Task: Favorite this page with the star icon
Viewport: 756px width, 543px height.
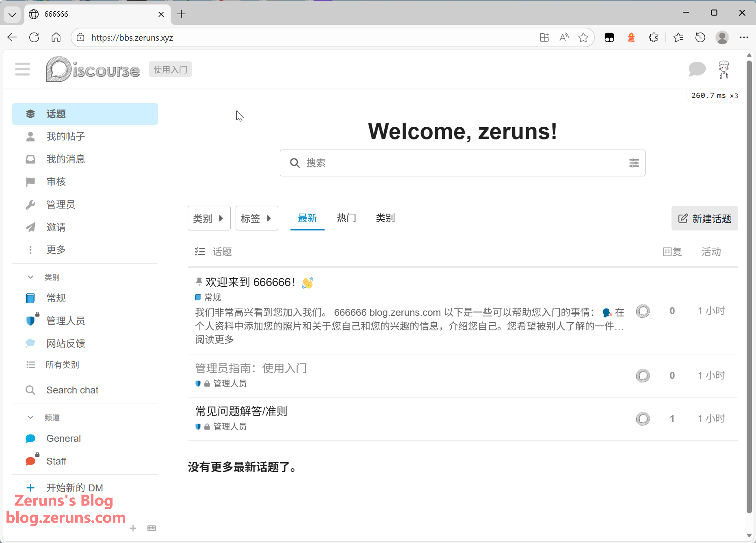Action: (583, 37)
